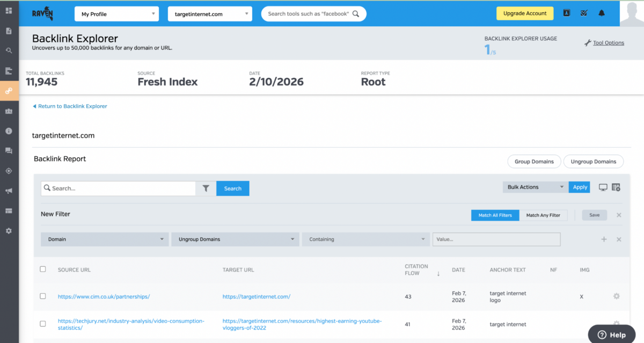644x343 pixels.
Task: Open cim.co.uk/partnerships source link
Action: 104,296
